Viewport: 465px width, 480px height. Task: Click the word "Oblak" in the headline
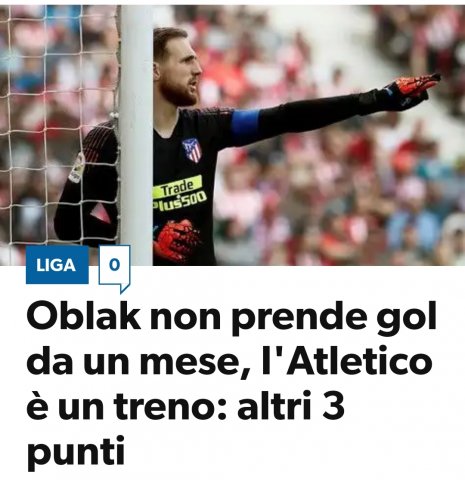(83, 315)
